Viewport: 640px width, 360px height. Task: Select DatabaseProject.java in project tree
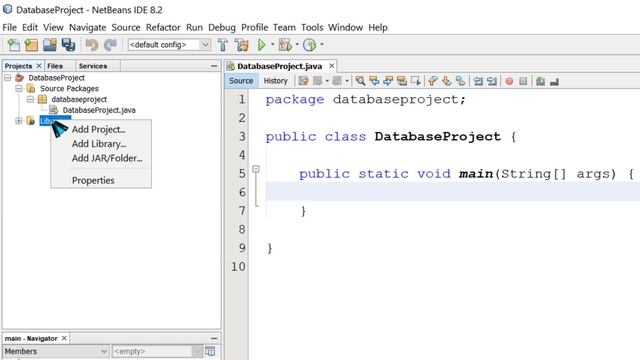pyautogui.click(x=99, y=110)
